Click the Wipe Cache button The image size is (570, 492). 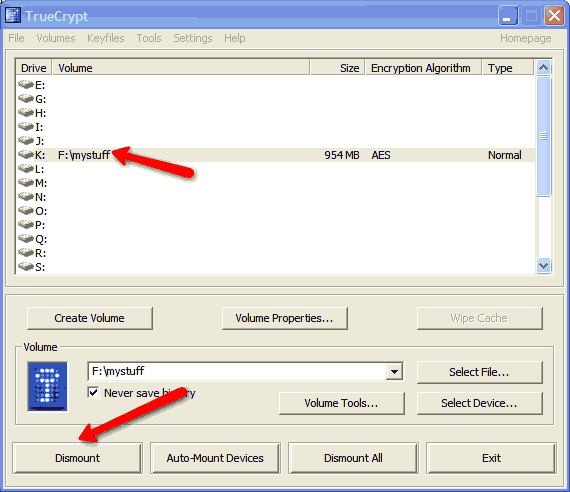click(x=479, y=318)
